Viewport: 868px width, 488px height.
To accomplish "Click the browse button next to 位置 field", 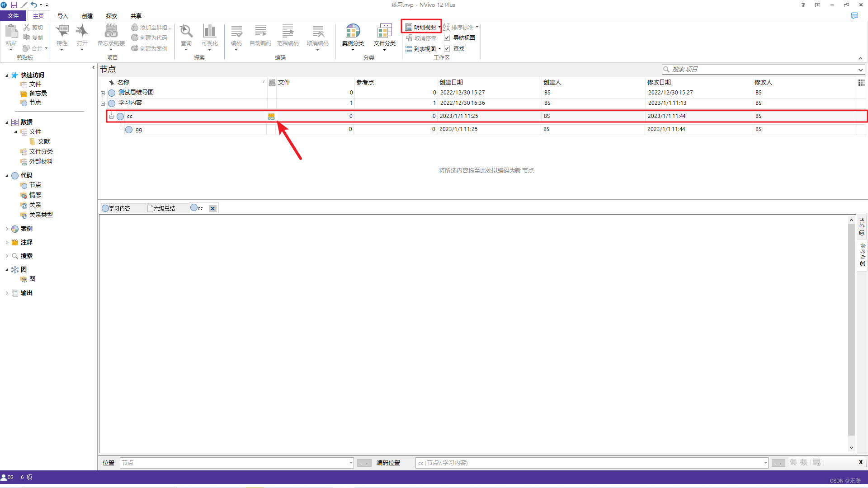I will (364, 463).
